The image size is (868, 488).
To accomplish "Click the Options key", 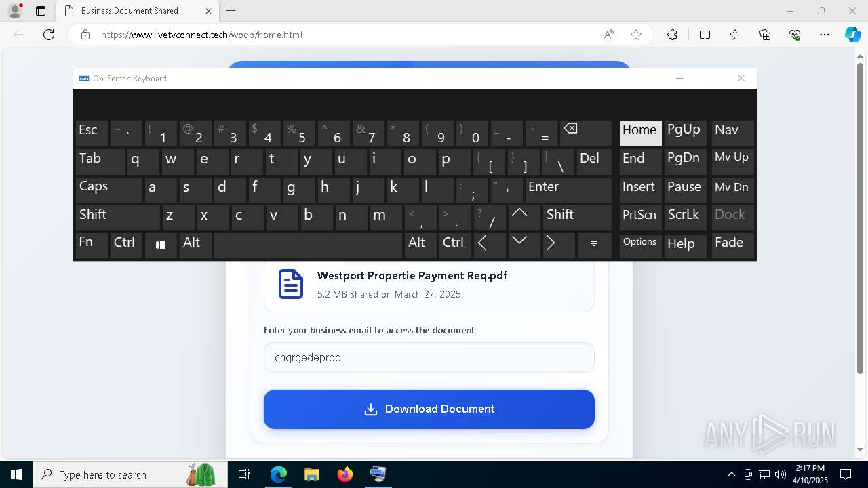I will (x=640, y=245).
